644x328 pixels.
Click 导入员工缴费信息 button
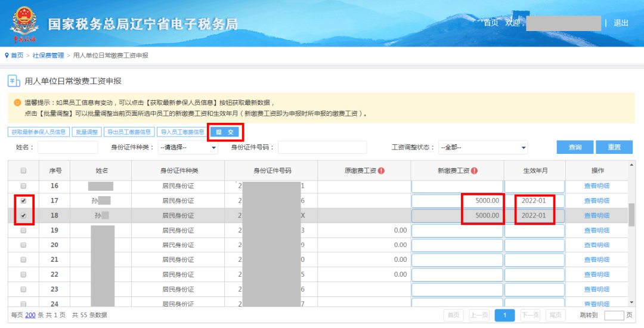[182, 132]
